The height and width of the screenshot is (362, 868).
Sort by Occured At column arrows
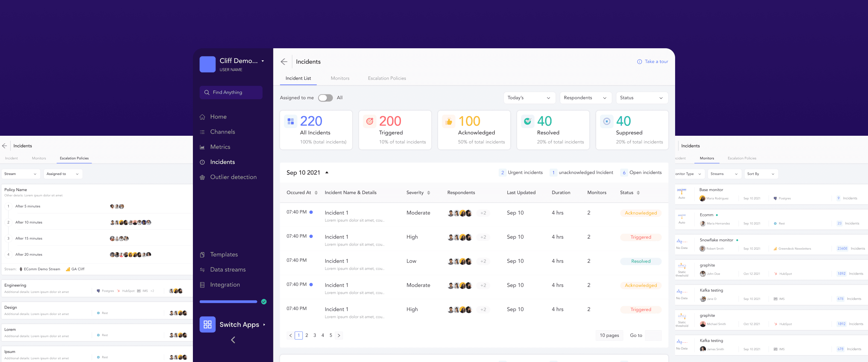[316, 193]
